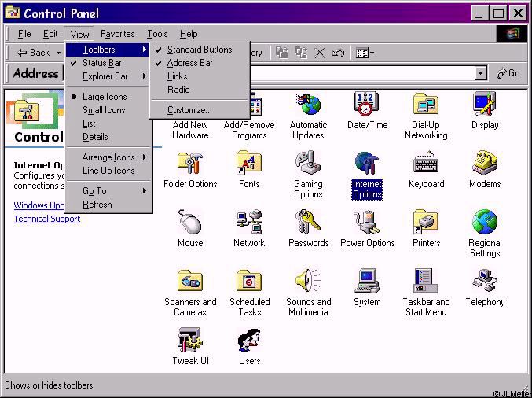Open the Keyboard applet
Screen dimensions: 532x398
coord(426,170)
